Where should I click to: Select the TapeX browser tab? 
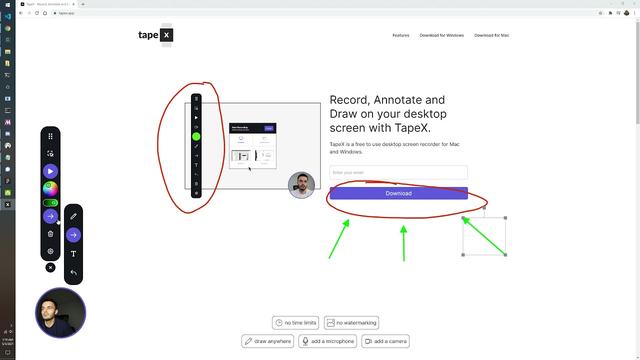47,4
